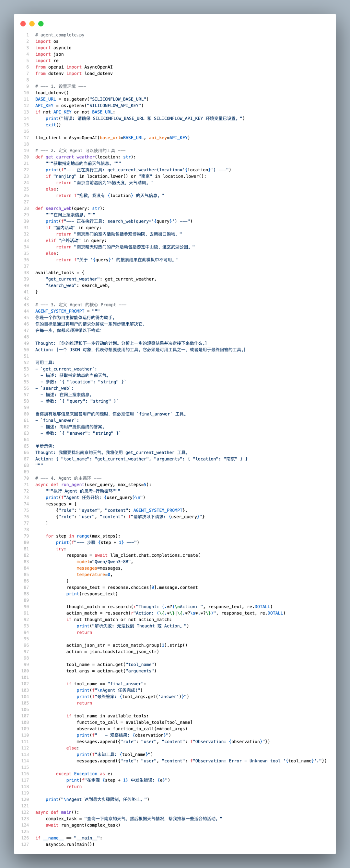Click the 'try:' line
This screenshot has height=868, width=350.
[61, 549]
